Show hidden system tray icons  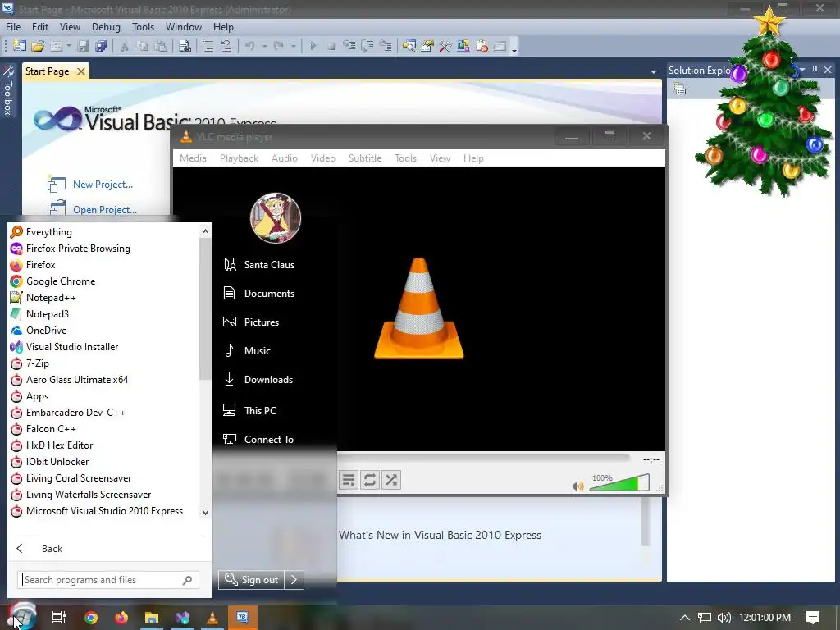pos(685,618)
